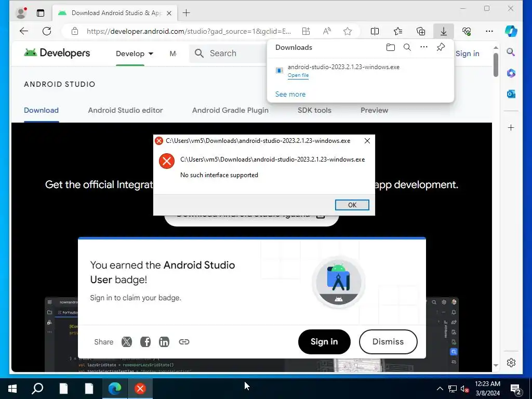Switch to Android Studio editor tab
This screenshot has height=399, width=532.
tap(126, 110)
